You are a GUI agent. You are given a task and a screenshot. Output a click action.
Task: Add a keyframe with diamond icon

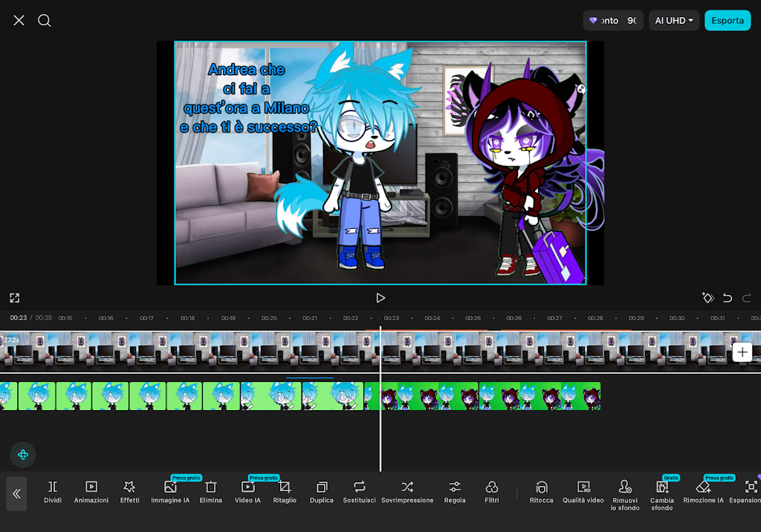tap(707, 297)
